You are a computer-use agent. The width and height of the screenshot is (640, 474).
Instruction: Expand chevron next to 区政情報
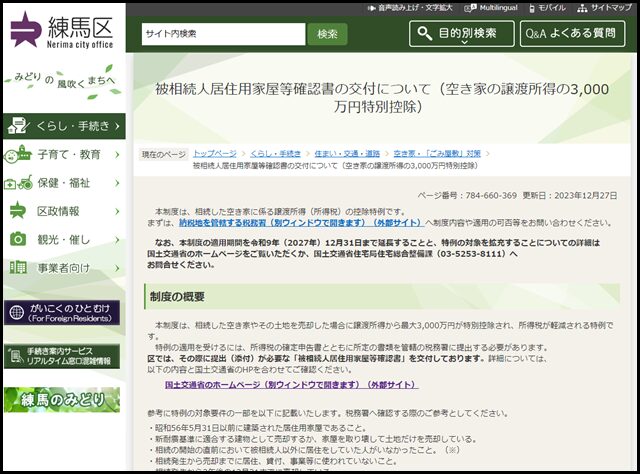(x=118, y=211)
